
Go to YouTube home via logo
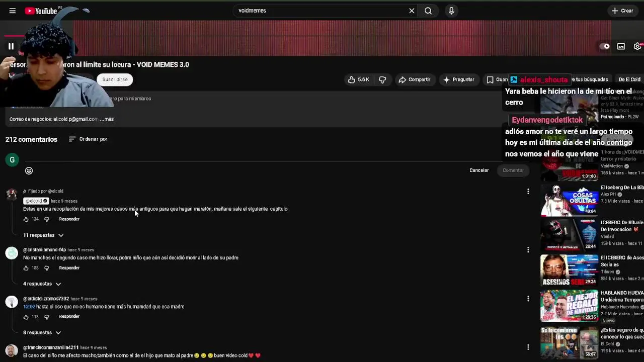pos(41,11)
